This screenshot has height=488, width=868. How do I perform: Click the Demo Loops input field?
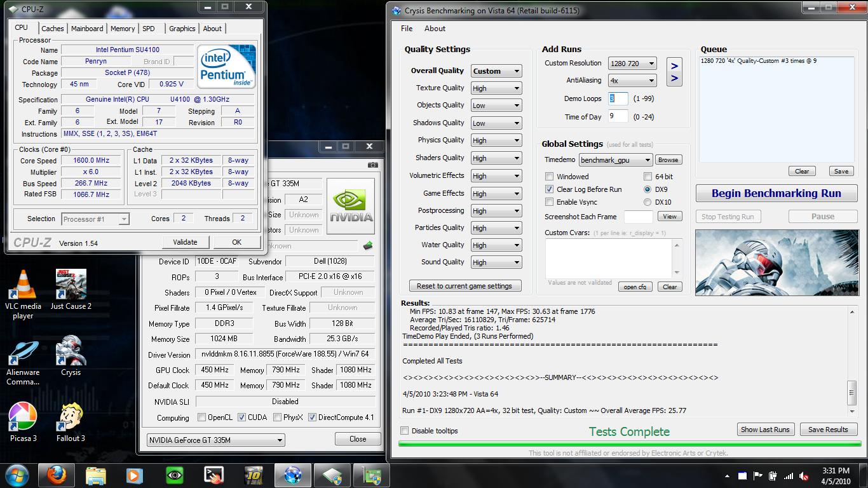(x=618, y=98)
